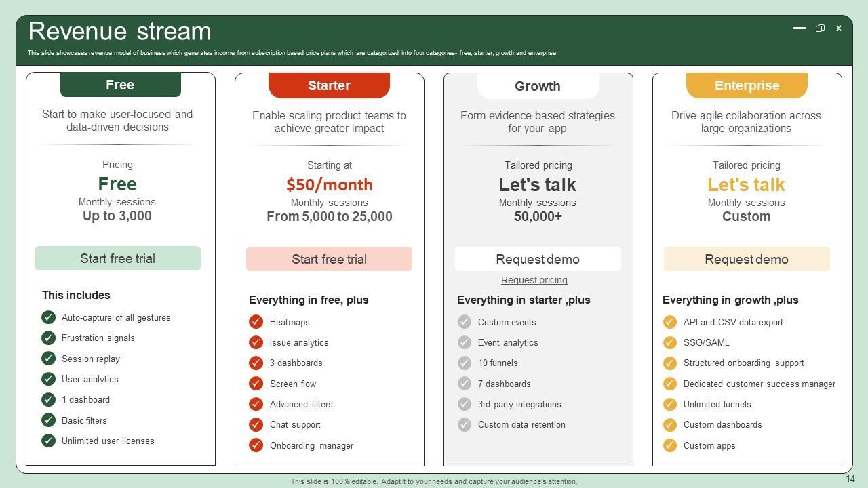Click the check icon next to Chat support
This screenshot has height=488, width=868.
256,424
